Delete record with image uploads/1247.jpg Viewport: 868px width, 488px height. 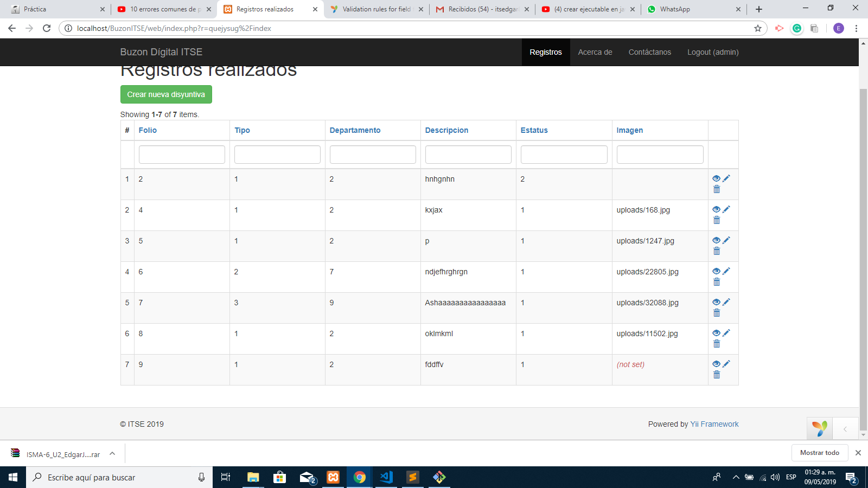pyautogui.click(x=717, y=251)
